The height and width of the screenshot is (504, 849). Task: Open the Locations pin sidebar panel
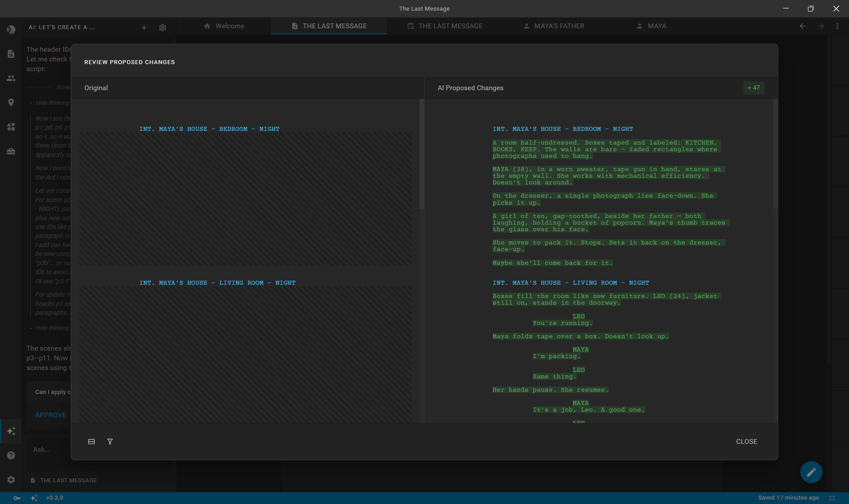(11, 103)
